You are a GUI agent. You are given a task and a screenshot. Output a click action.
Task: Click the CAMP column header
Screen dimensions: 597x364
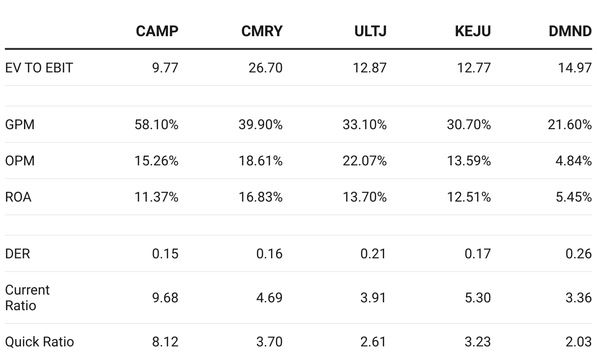[157, 31]
